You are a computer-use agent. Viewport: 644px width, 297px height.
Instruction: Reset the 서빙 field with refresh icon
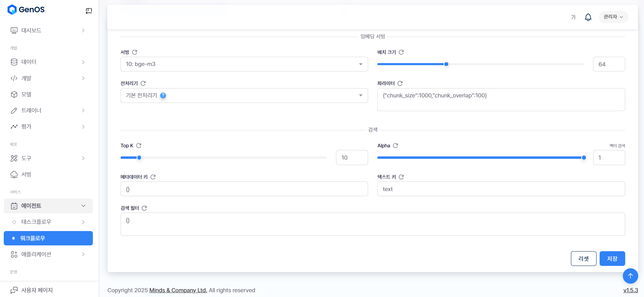[x=135, y=52]
